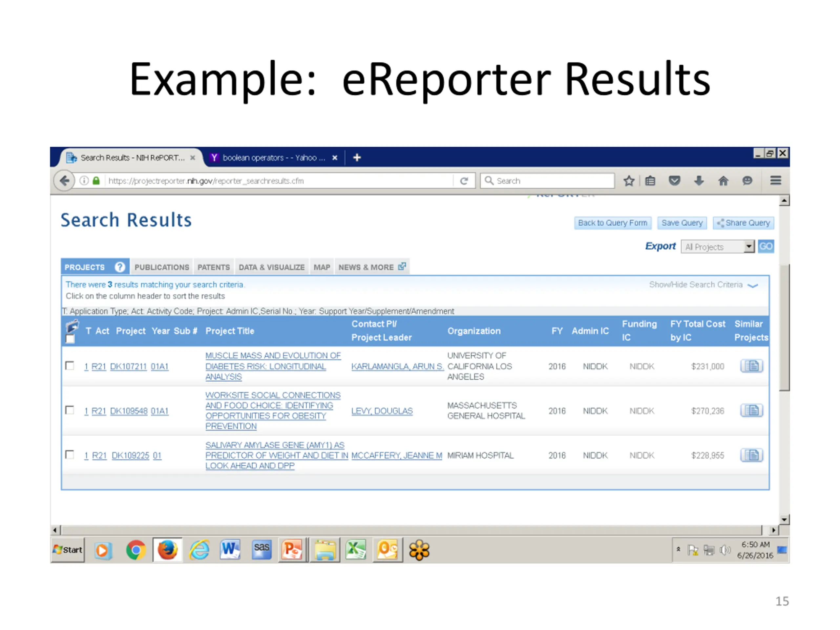Open SAS from the taskbar
Viewport: 840px width, 630px height.
(x=262, y=550)
